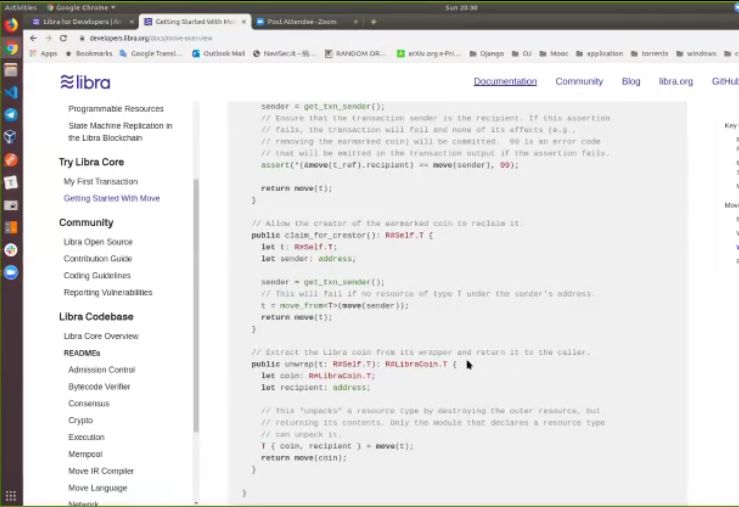Open My First Transaction page
The width and height of the screenshot is (739, 507).
click(x=101, y=181)
